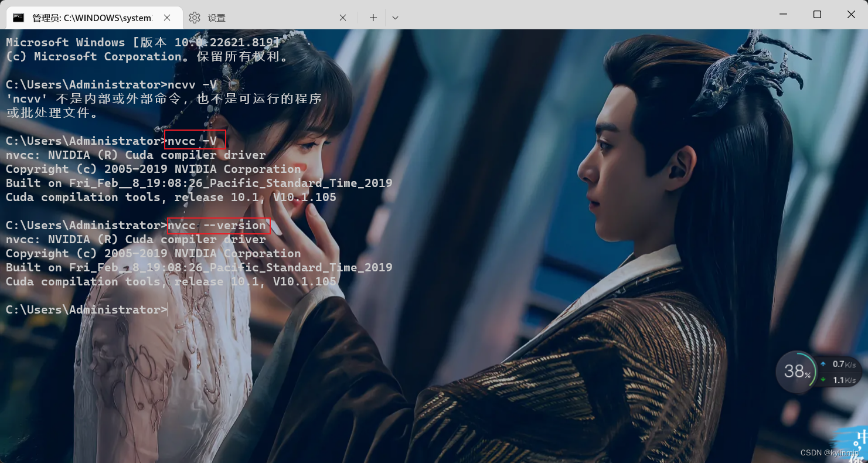Click the first 'nvcc: NVIDIA (R) Cuda compiler driver' line

(x=136, y=155)
